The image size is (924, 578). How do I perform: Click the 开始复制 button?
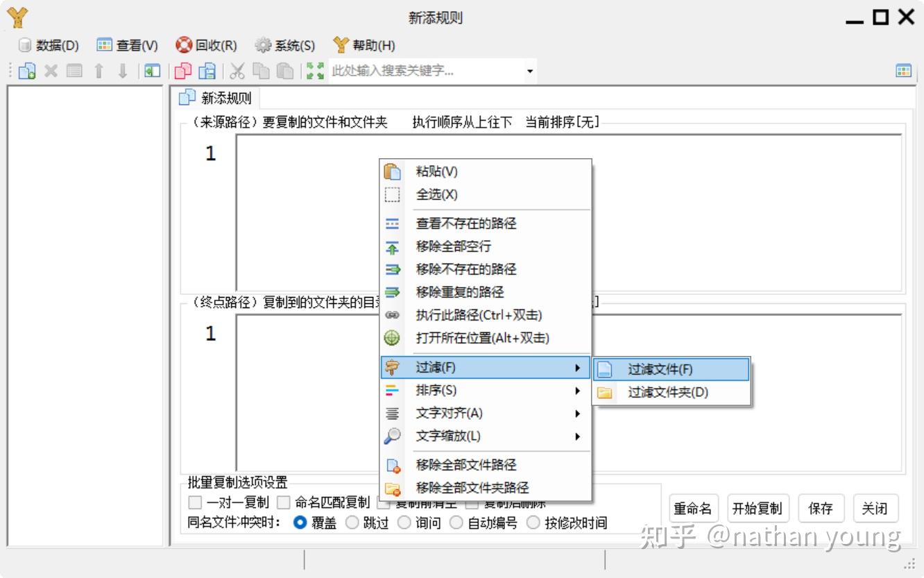(757, 509)
